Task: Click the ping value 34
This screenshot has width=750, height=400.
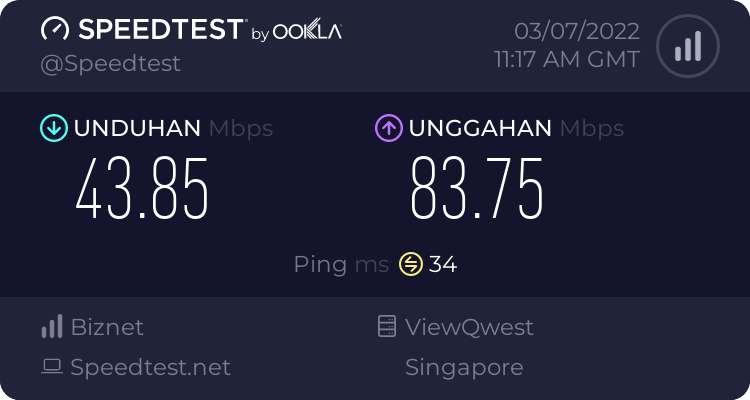Action: pyautogui.click(x=443, y=264)
